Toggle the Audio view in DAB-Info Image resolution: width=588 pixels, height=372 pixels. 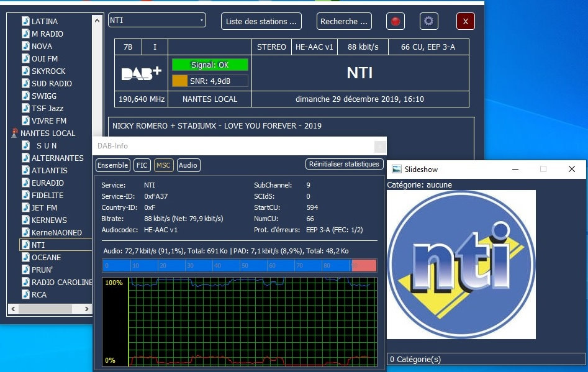coord(188,165)
